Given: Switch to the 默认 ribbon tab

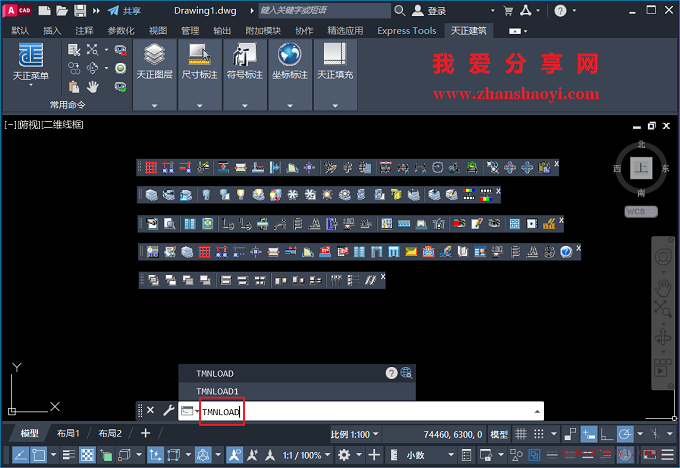Looking at the screenshot, I should pos(20,30).
